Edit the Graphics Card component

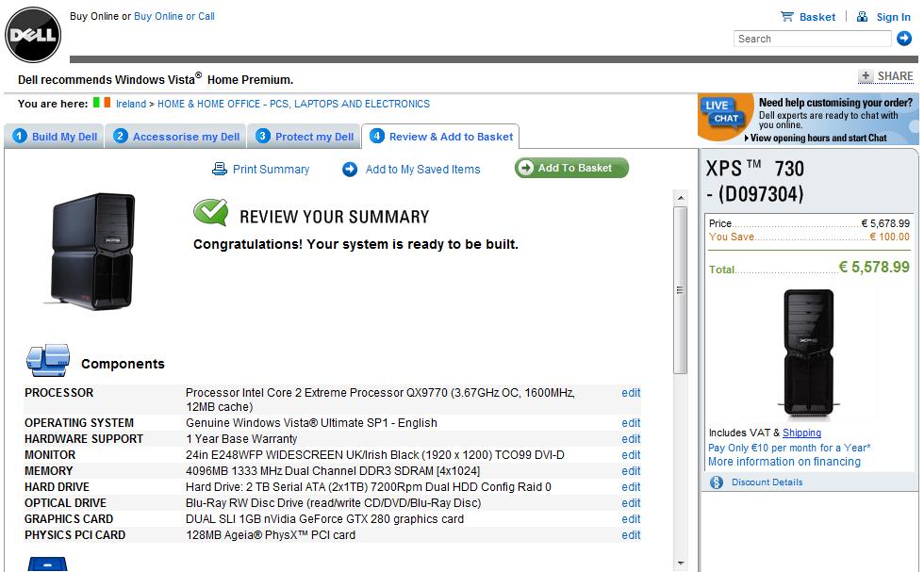(631, 518)
